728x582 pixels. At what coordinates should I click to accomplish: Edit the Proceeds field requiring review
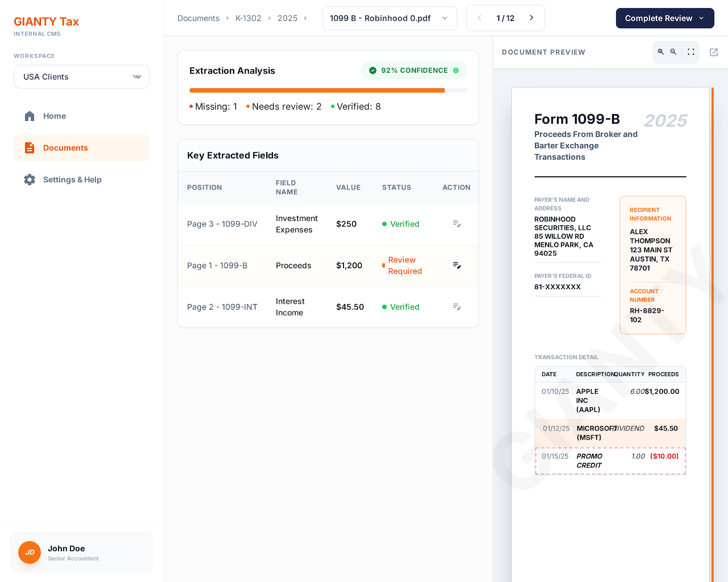coord(457,266)
